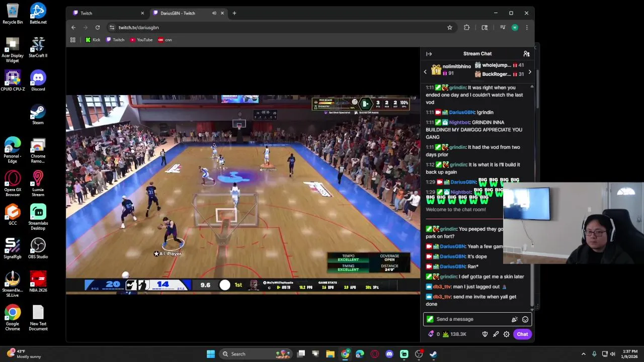
Task: Open the chat community users list icon
Action: [526, 54]
